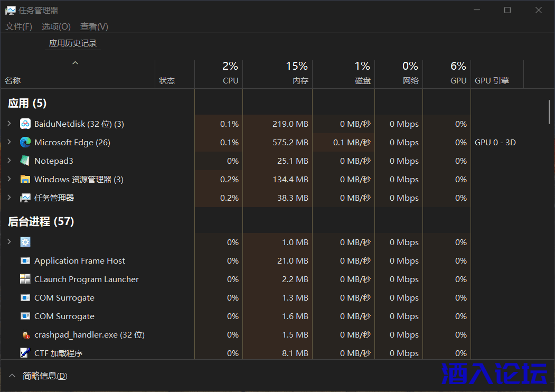Select the Microsoft Edge icon

pyautogui.click(x=25, y=143)
